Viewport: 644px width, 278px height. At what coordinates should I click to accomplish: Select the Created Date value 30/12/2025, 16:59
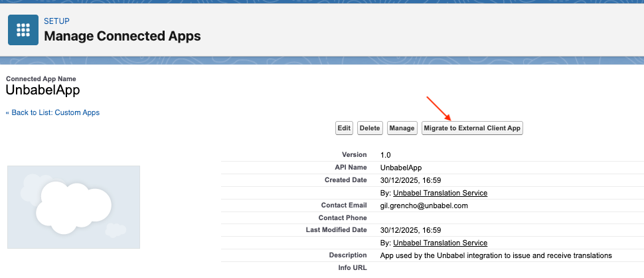point(411,180)
